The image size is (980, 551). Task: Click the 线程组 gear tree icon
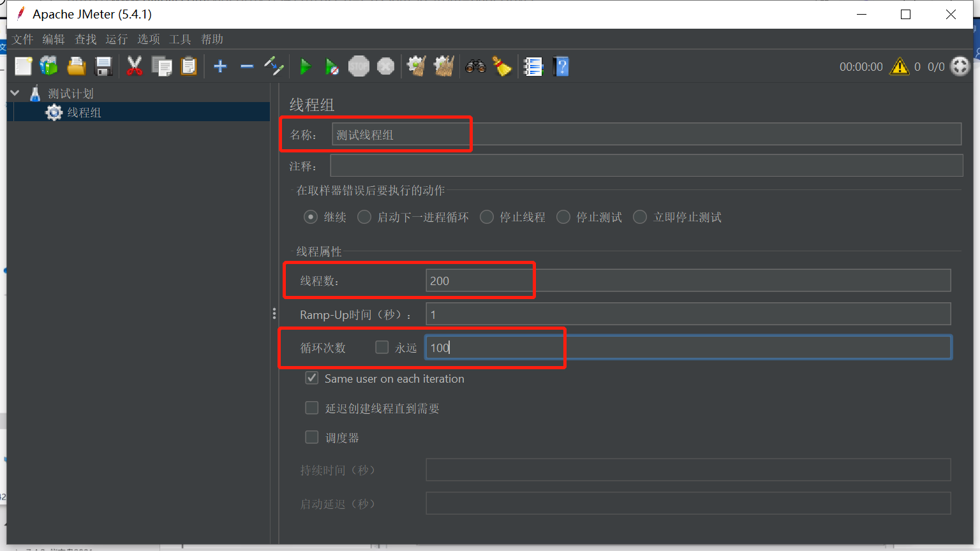[x=54, y=113]
